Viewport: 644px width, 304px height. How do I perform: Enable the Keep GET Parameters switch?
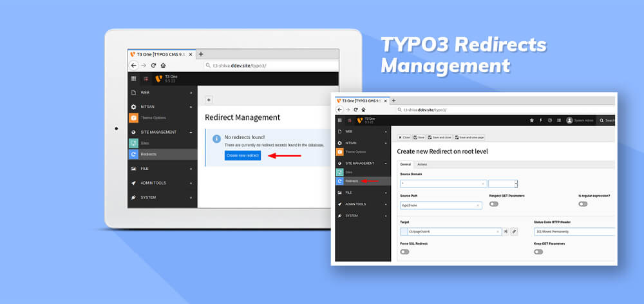coord(538,252)
